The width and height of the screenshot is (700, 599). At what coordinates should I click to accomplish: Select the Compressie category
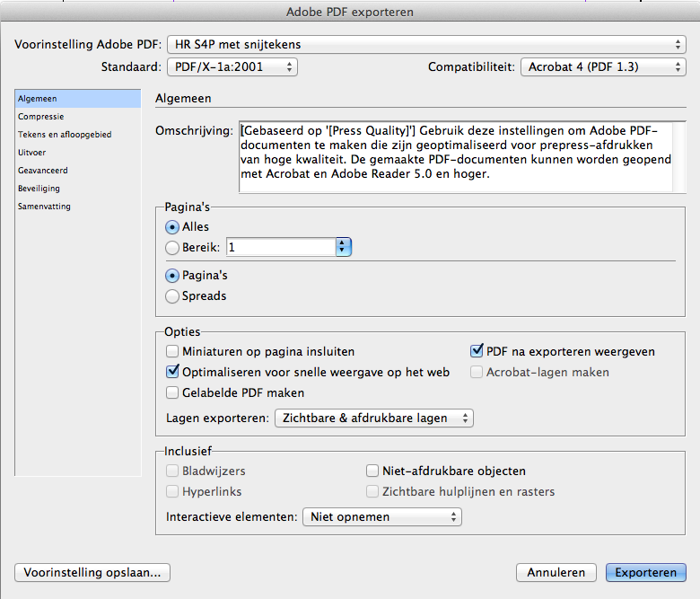[78, 117]
